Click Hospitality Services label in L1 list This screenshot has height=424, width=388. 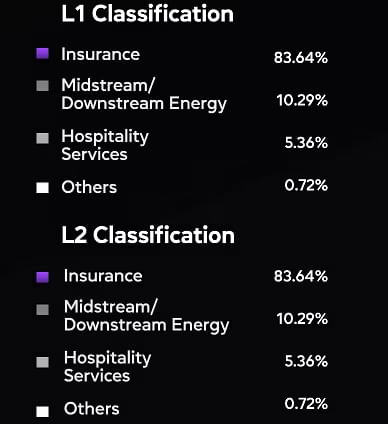[x=105, y=145]
